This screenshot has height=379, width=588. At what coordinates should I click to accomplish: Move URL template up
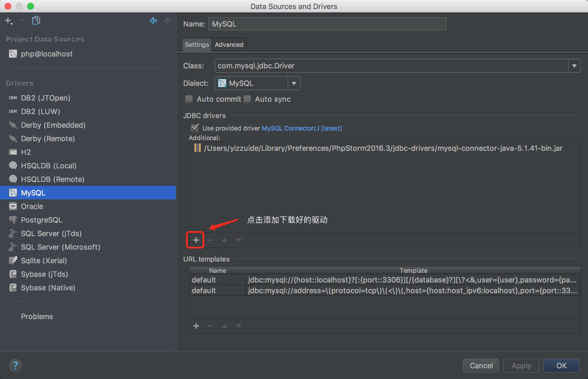coord(224,326)
